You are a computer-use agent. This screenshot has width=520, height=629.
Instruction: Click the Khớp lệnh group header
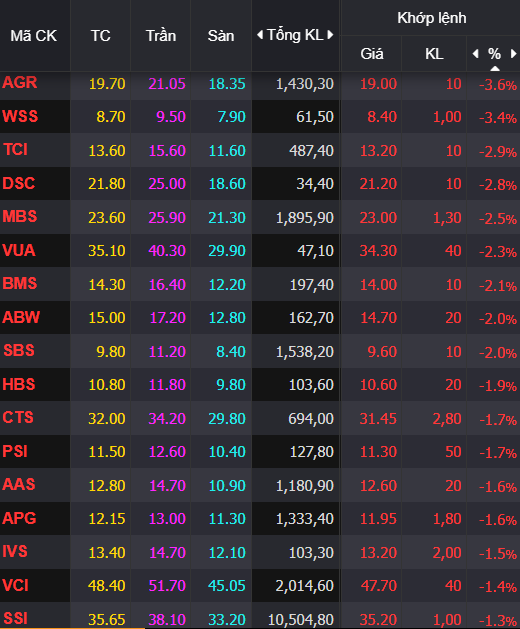coord(432,18)
